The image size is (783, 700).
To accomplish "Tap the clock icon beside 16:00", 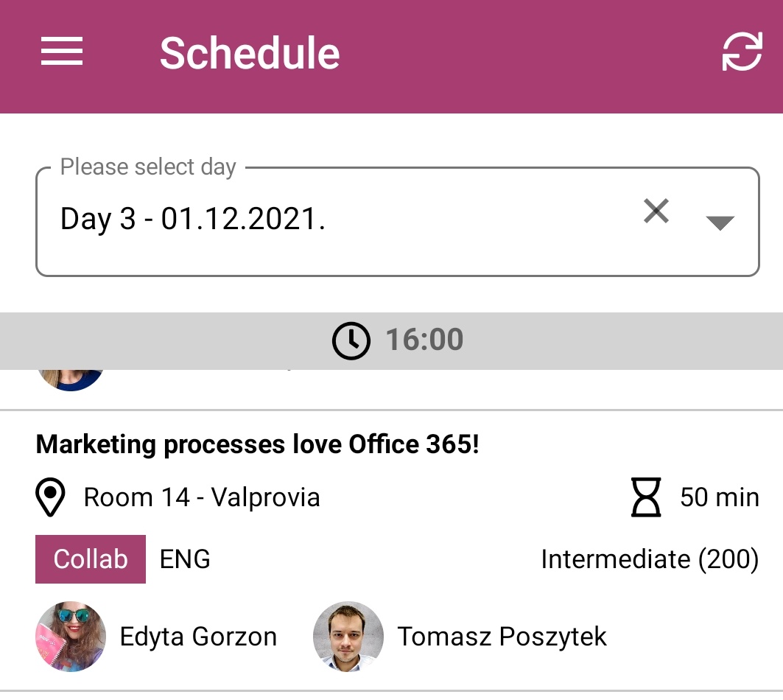I will 351,341.
